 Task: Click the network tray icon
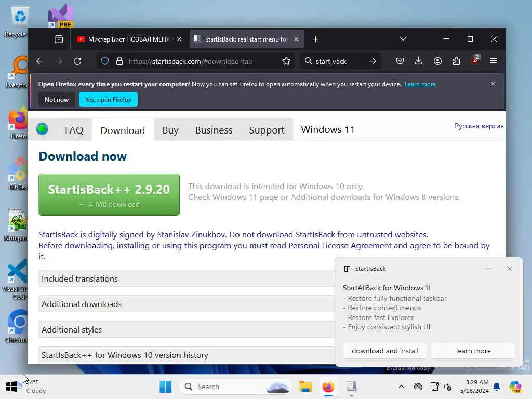pyautogui.click(x=435, y=387)
